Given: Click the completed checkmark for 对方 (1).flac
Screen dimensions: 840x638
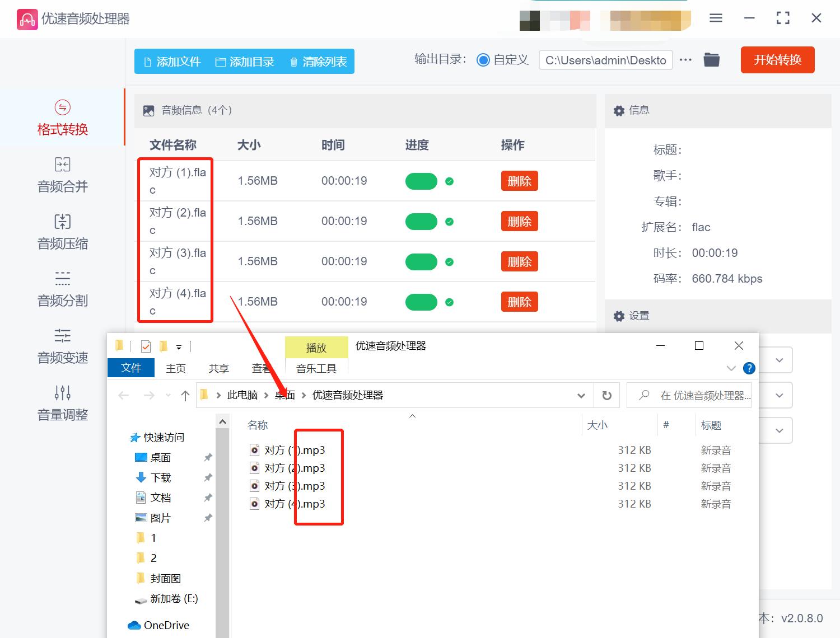Looking at the screenshot, I should pyautogui.click(x=450, y=181).
